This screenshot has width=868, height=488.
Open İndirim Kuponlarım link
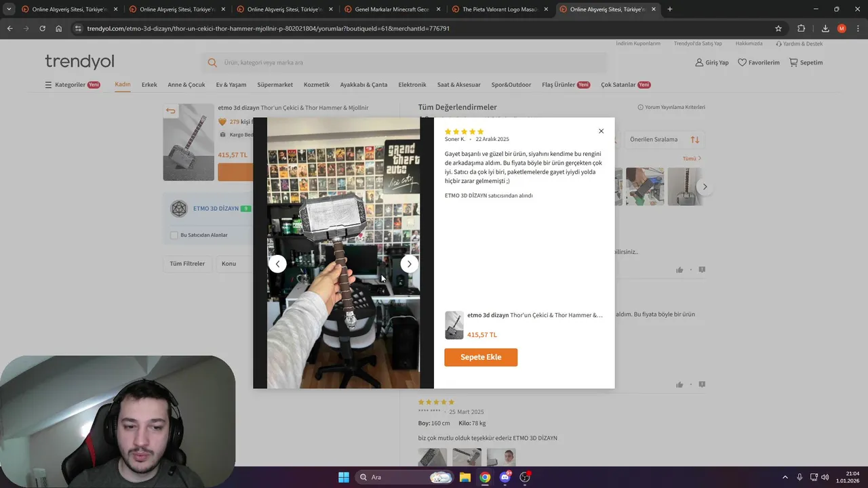[x=638, y=43]
